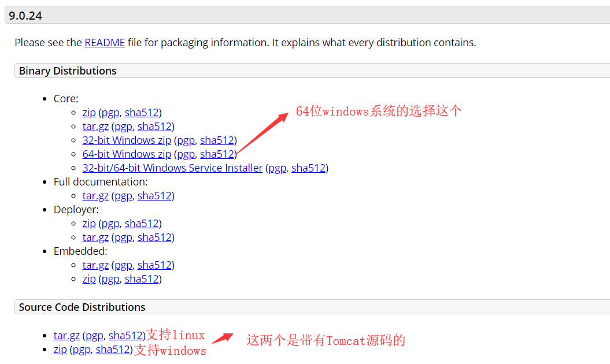Download the Source Code tar.gz
The height and width of the screenshot is (364, 610).
66,336
